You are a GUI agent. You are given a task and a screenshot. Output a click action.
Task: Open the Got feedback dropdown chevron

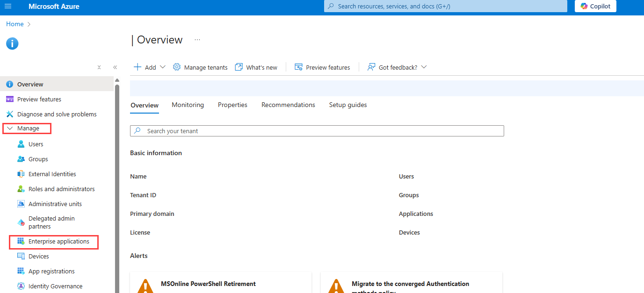coord(424,67)
